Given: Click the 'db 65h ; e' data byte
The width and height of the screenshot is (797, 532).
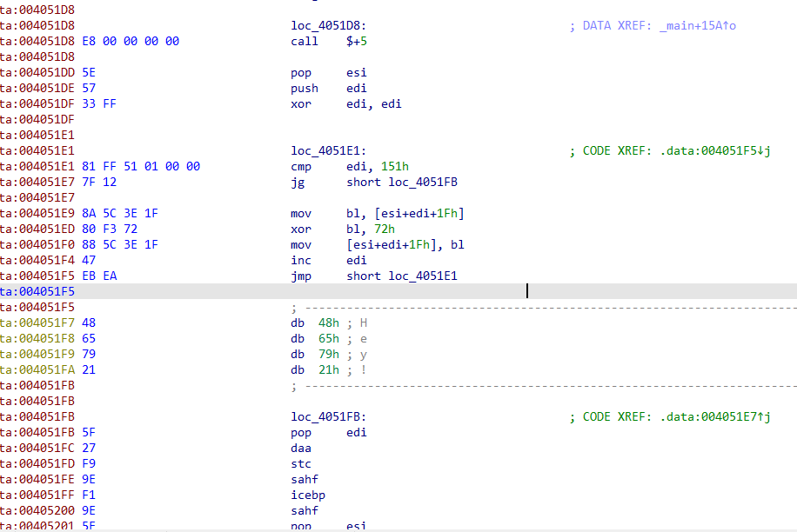Looking at the screenshot, I should coord(329,339).
